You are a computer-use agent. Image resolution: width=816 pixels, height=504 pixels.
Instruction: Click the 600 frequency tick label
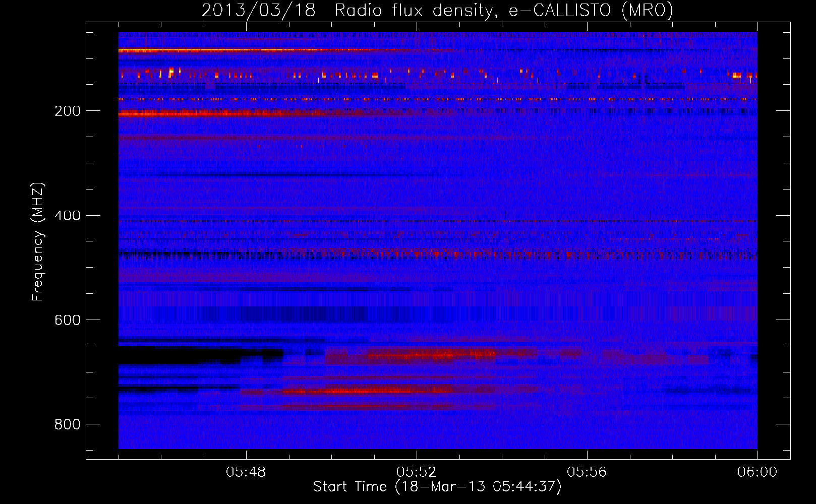pos(68,321)
